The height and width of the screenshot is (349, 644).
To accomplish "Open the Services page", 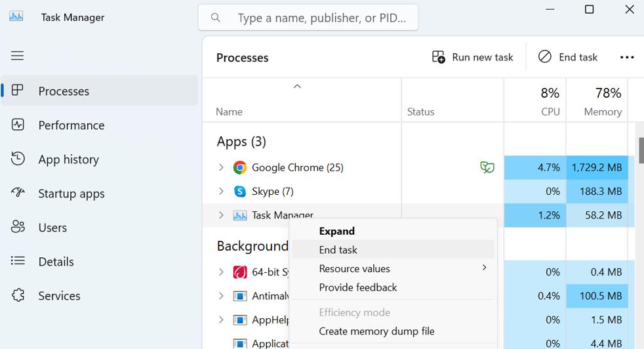I will (x=100, y=296).
